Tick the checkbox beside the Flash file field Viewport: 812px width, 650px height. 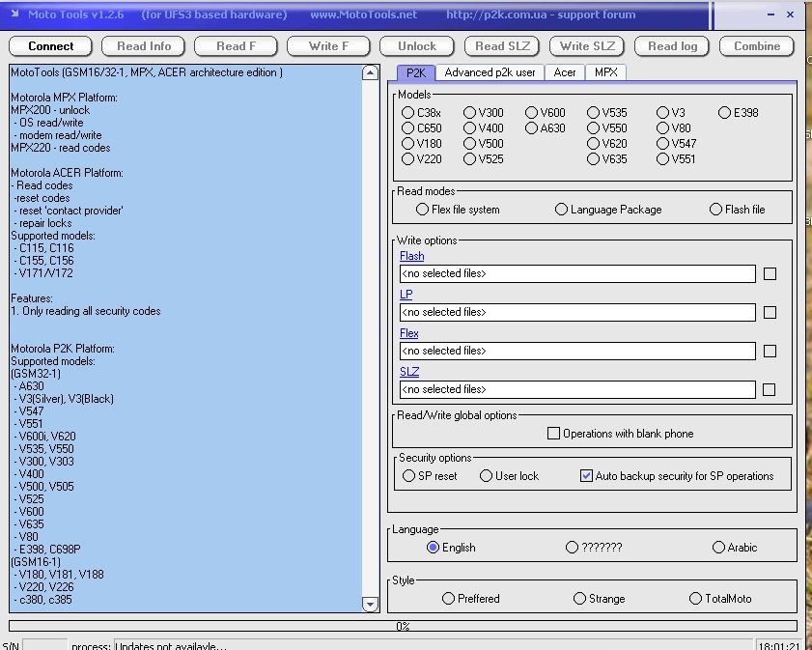click(770, 274)
